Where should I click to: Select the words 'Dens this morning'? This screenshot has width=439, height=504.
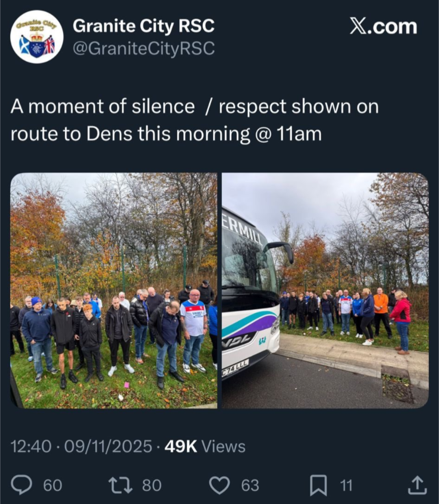point(168,134)
